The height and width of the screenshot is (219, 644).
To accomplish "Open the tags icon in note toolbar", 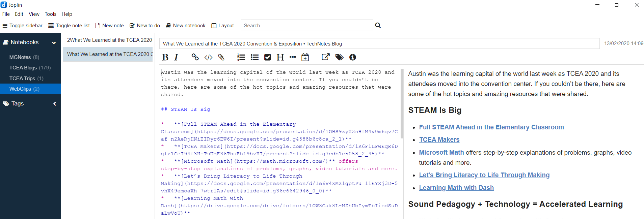I will click(x=340, y=57).
